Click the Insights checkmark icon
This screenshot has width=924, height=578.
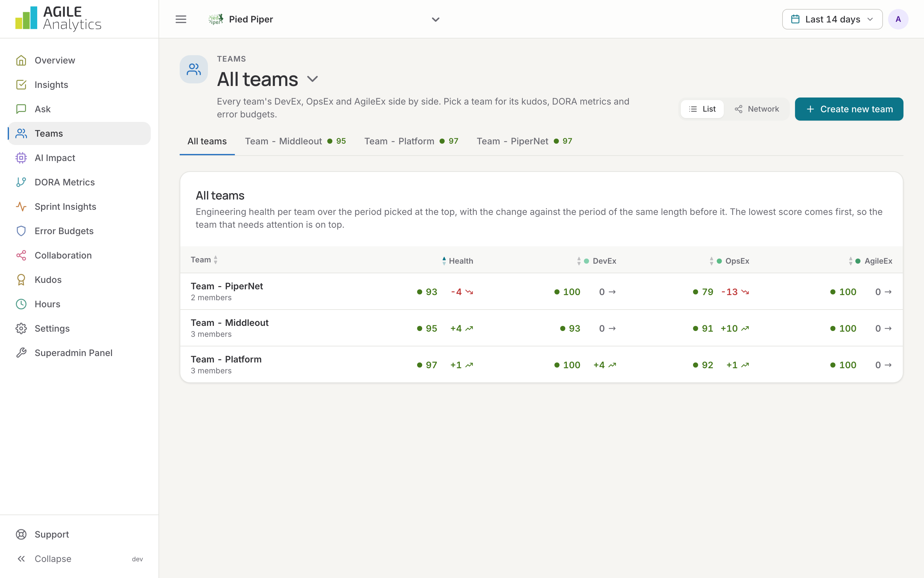(x=21, y=84)
